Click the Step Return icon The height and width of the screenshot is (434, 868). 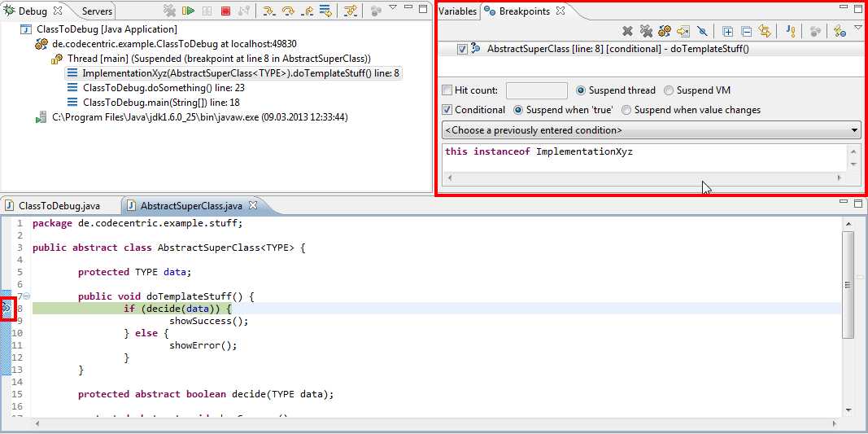pyautogui.click(x=307, y=10)
